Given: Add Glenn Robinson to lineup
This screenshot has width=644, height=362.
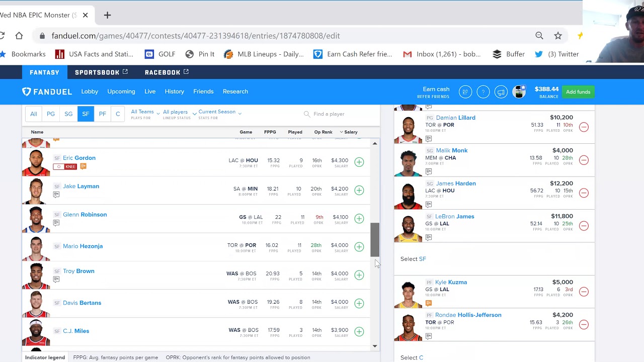Looking at the screenshot, I should click(x=359, y=218).
